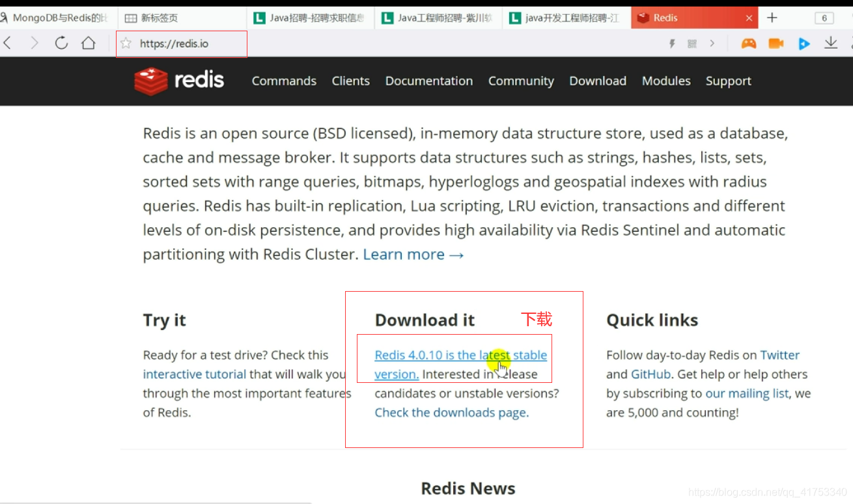Open the interactive tutorial link
Viewport: 853px width, 504px height.
[195, 374]
